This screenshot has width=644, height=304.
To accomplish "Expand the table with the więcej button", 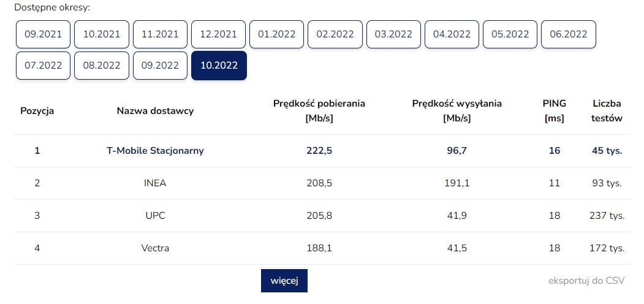I will pos(284,281).
